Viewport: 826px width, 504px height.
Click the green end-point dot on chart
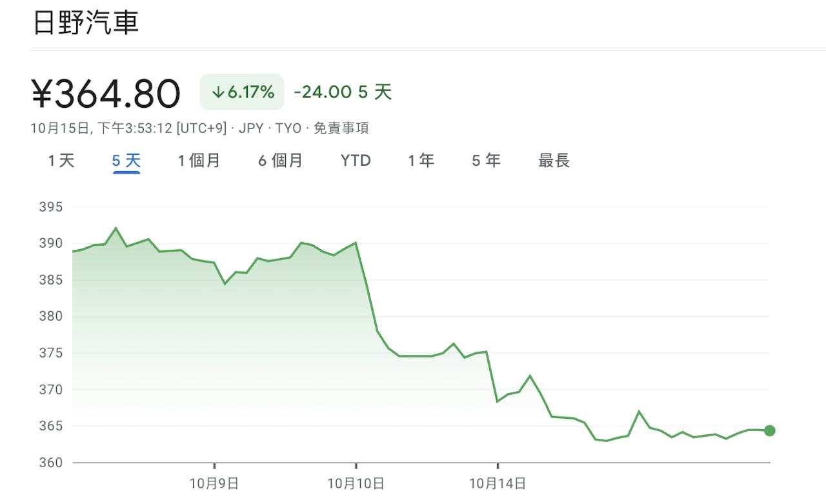click(769, 430)
